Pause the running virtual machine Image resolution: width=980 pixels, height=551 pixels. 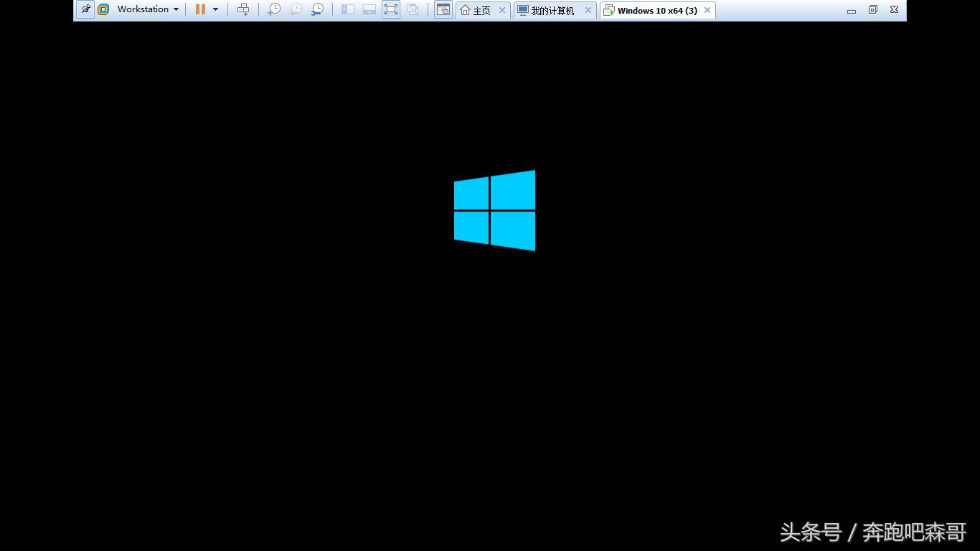pos(200,9)
